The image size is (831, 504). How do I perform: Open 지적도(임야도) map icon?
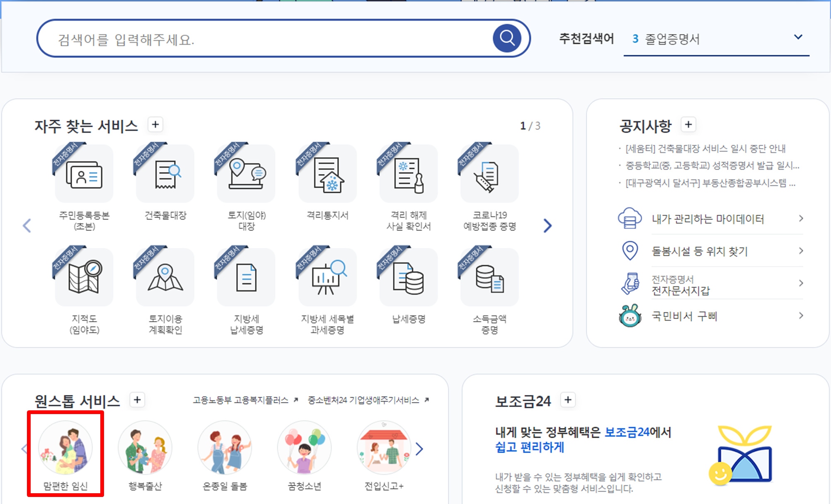coord(84,278)
